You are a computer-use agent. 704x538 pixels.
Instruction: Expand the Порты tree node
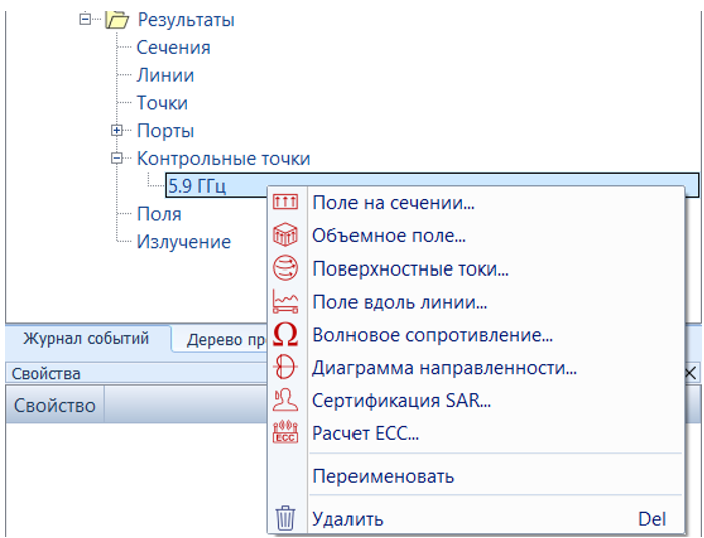click(x=117, y=131)
